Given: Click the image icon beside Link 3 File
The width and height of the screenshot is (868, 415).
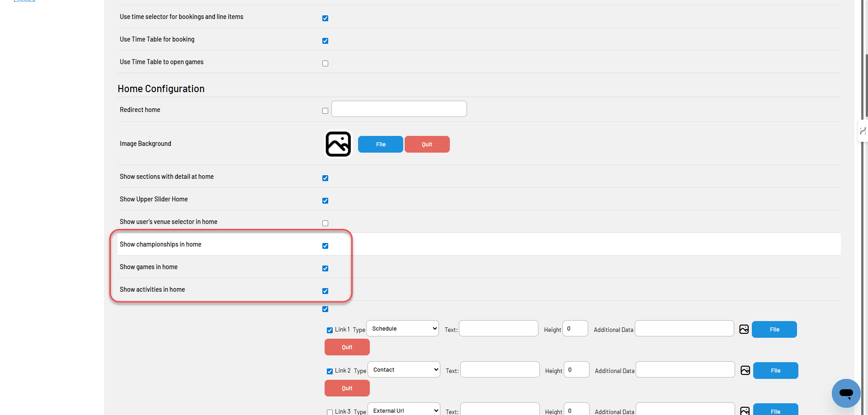Looking at the screenshot, I should pyautogui.click(x=745, y=411).
